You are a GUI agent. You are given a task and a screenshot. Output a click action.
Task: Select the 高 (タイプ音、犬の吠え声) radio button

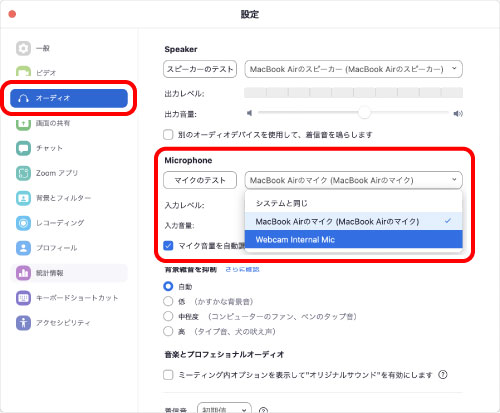click(x=168, y=331)
